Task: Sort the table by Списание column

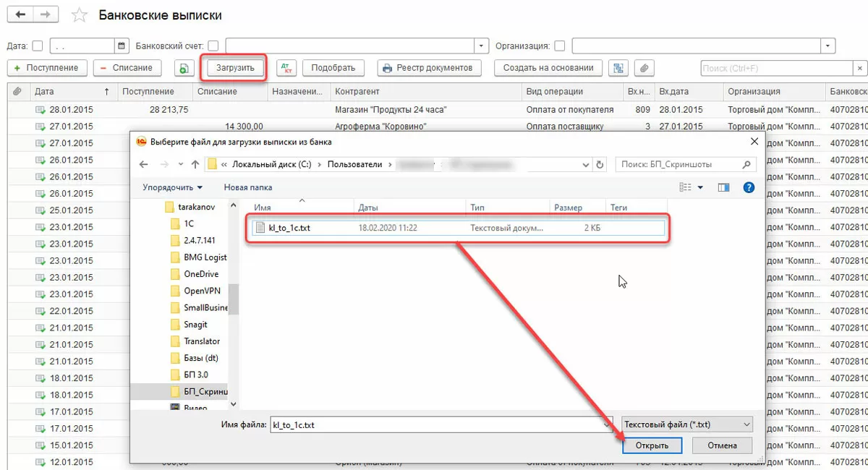Action: 230,92
